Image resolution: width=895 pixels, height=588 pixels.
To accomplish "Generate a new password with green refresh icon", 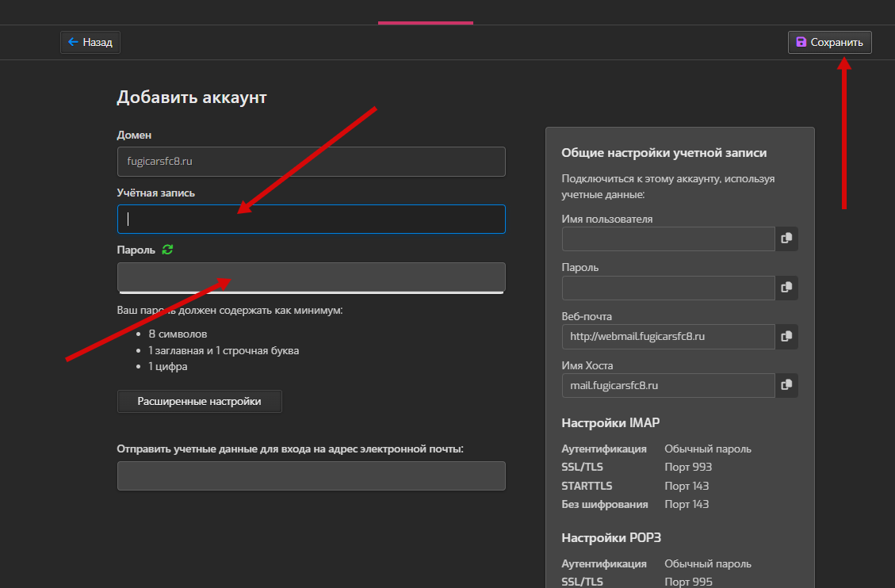I will 167,250.
